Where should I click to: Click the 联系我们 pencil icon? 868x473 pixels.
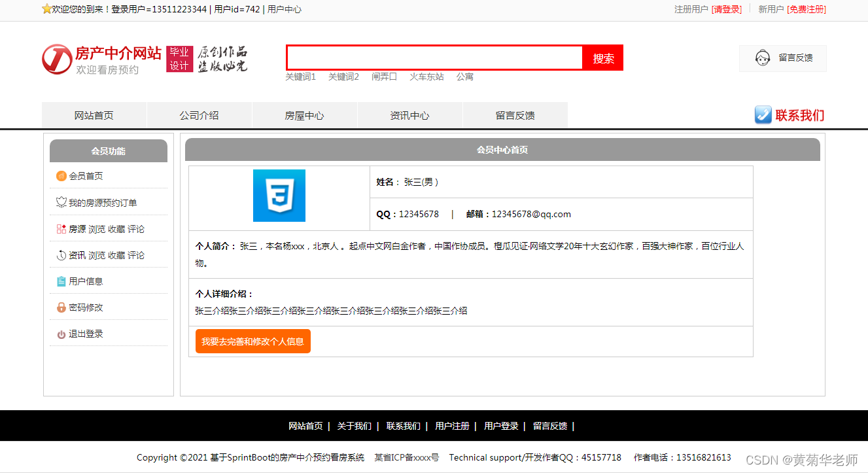pyautogui.click(x=763, y=114)
